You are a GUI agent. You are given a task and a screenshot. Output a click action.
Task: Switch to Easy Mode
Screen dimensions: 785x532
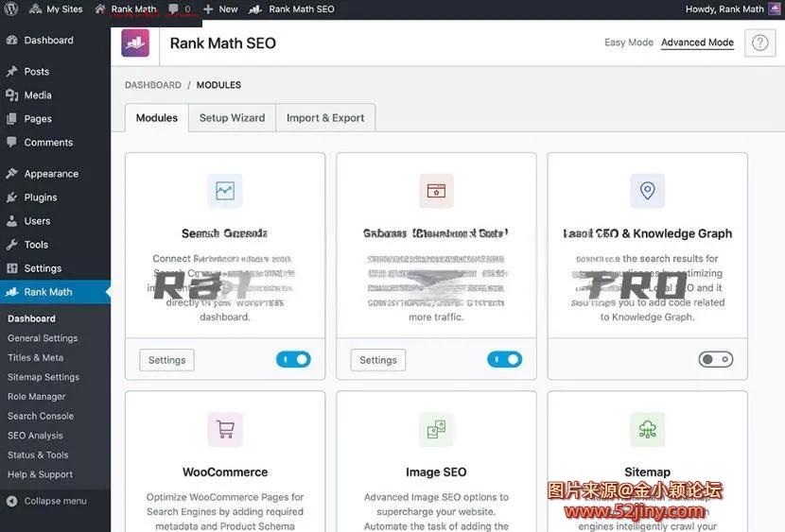pyautogui.click(x=628, y=43)
